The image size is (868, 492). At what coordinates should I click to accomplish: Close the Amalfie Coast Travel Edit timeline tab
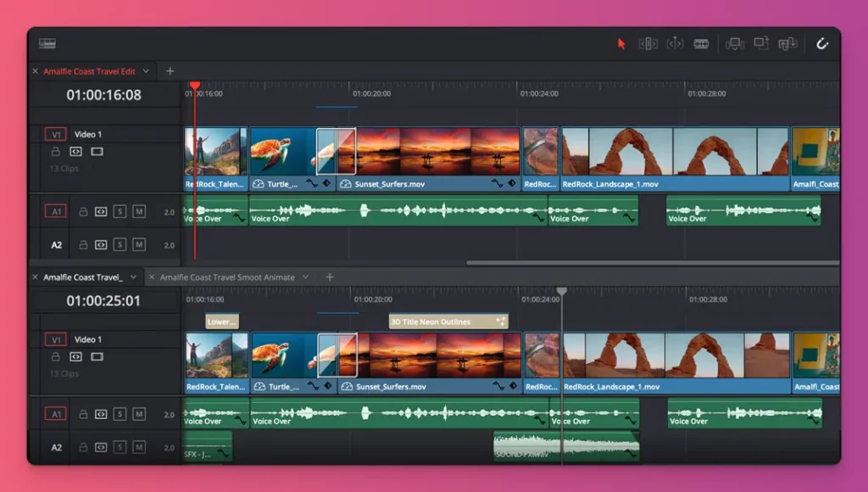(x=34, y=71)
